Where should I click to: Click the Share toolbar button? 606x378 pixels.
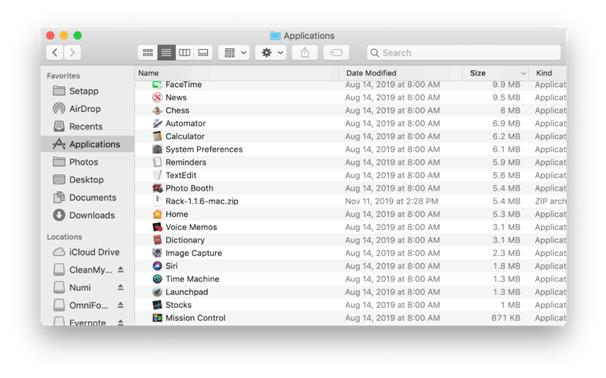pyautogui.click(x=305, y=53)
